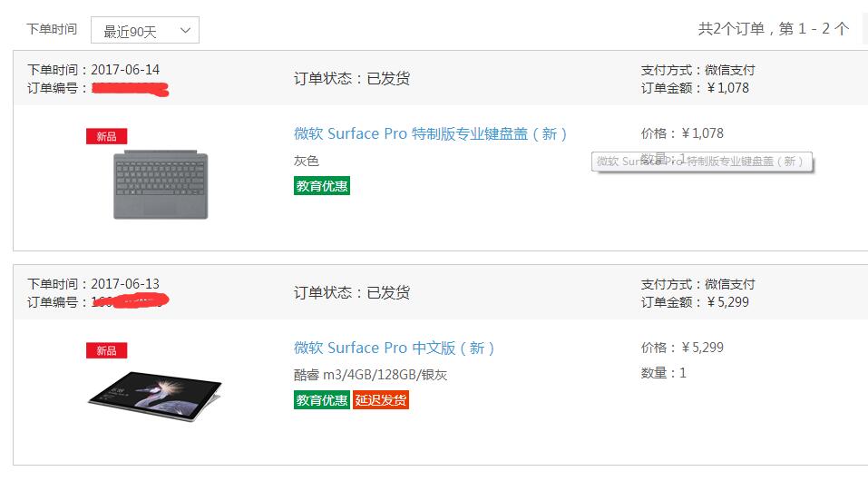This screenshot has width=868, height=481.
Task: Click the ¥1,078 order total amount
Action: coord(727,88)
